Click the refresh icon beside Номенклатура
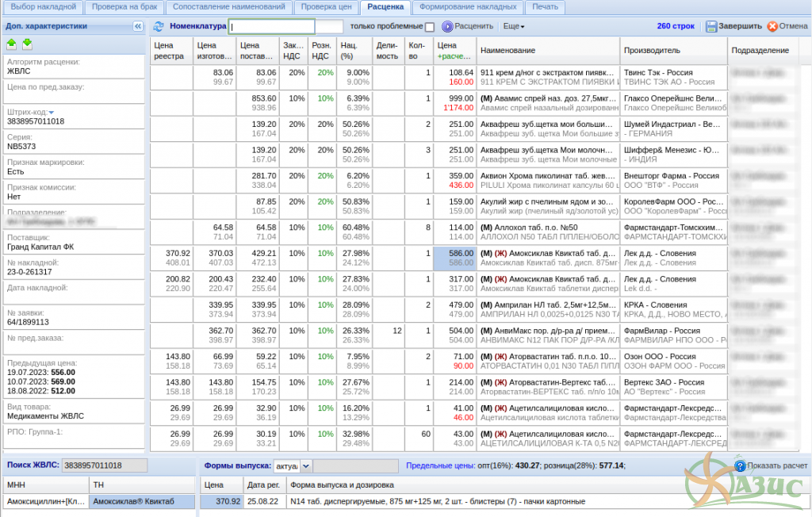The width and height of the screenshot is (812, 517). [x=159, y=26]
